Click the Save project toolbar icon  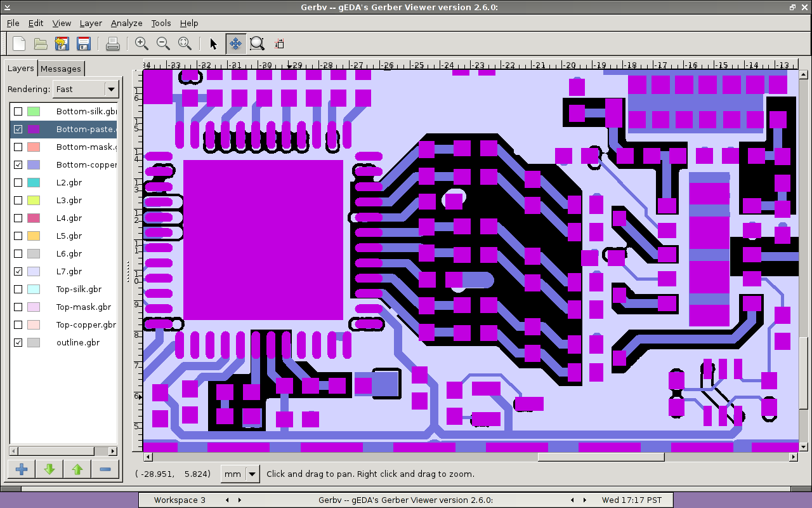pyautogui.click(x=83, y=44)
